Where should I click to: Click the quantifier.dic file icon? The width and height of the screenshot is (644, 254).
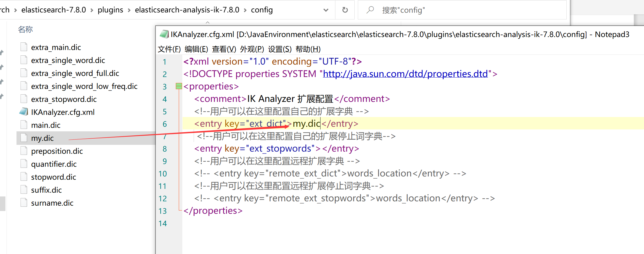click(x=24, y=164)
